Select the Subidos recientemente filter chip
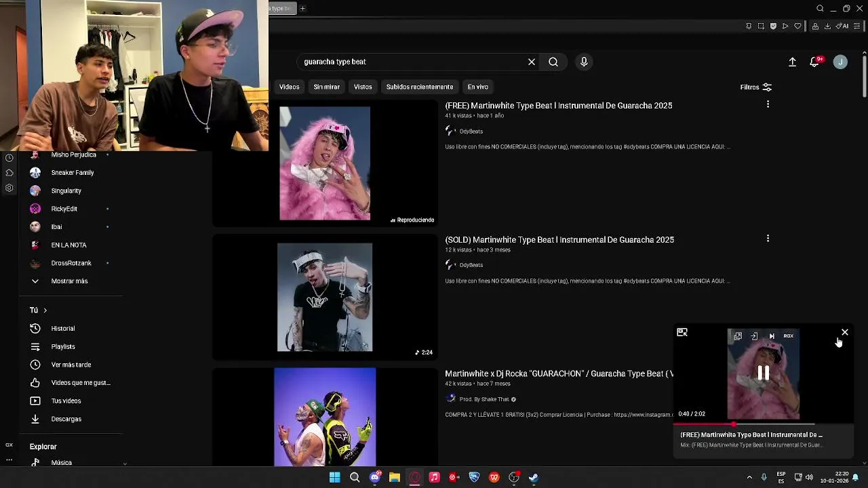The image size is (868, 488). coord(420,87)
